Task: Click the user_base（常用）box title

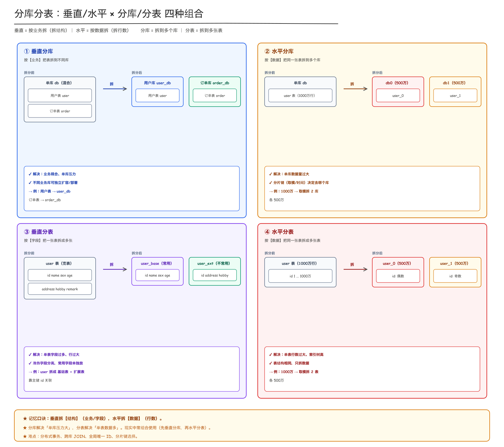Action: click(x=157, y=263)
